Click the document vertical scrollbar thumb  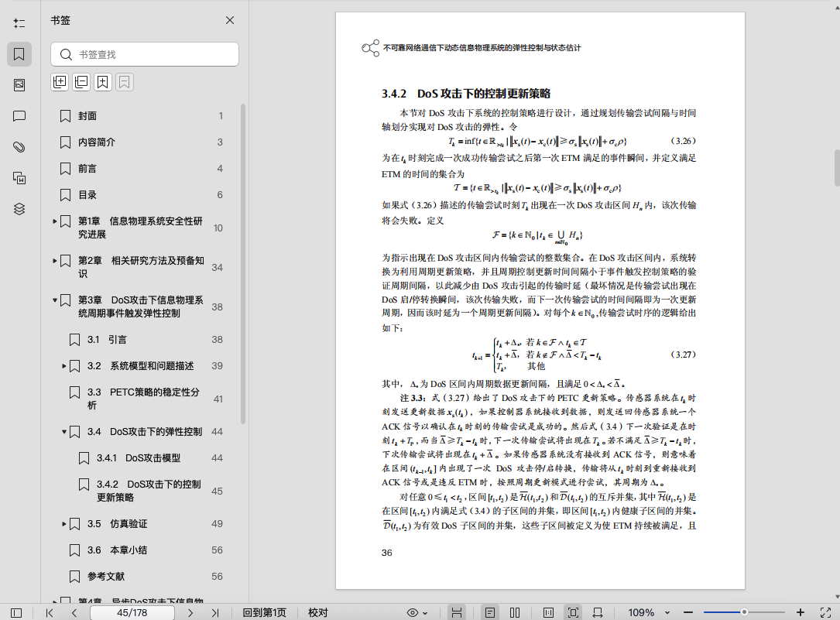pos(837,168)
